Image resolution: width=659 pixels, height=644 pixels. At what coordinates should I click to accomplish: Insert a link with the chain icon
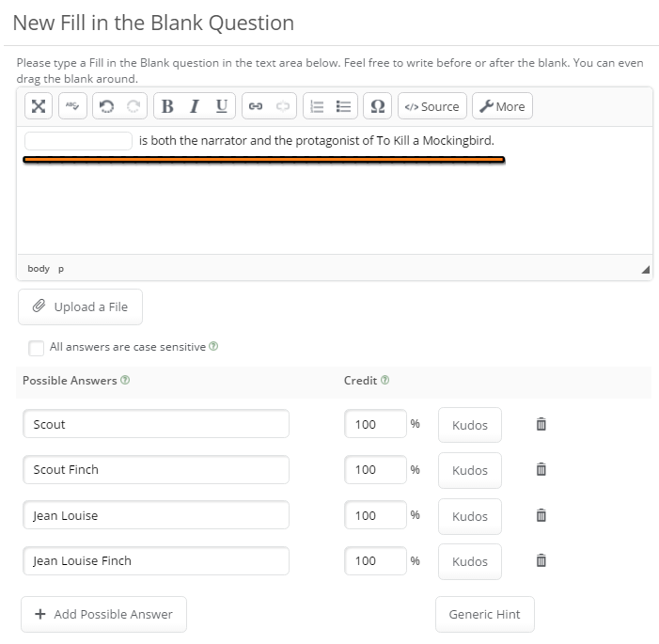point(255,106)
